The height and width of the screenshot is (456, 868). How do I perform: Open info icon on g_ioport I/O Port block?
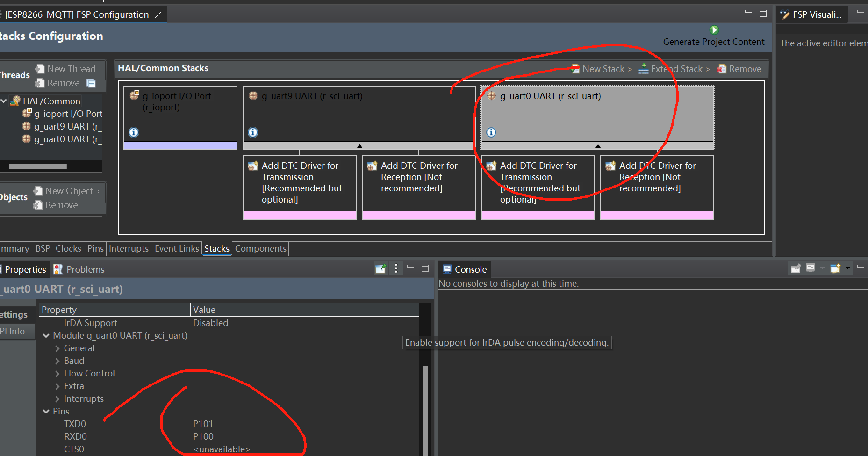coord(134,132)
